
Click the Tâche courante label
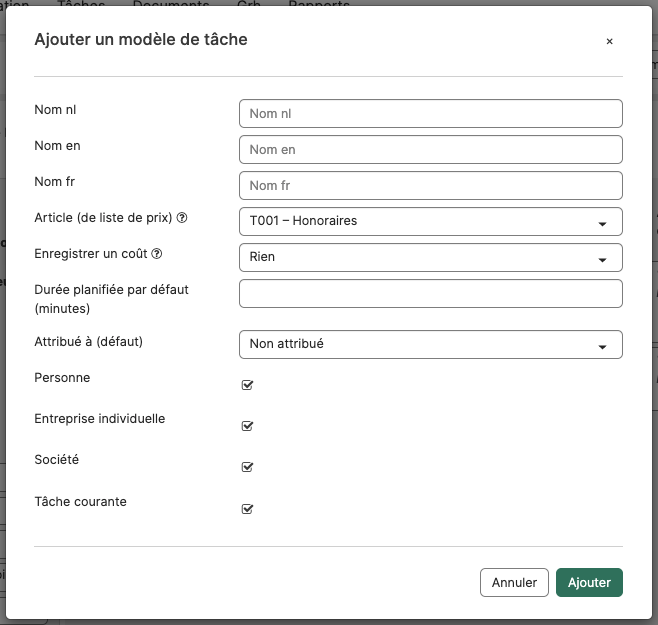tap(80, 502)
